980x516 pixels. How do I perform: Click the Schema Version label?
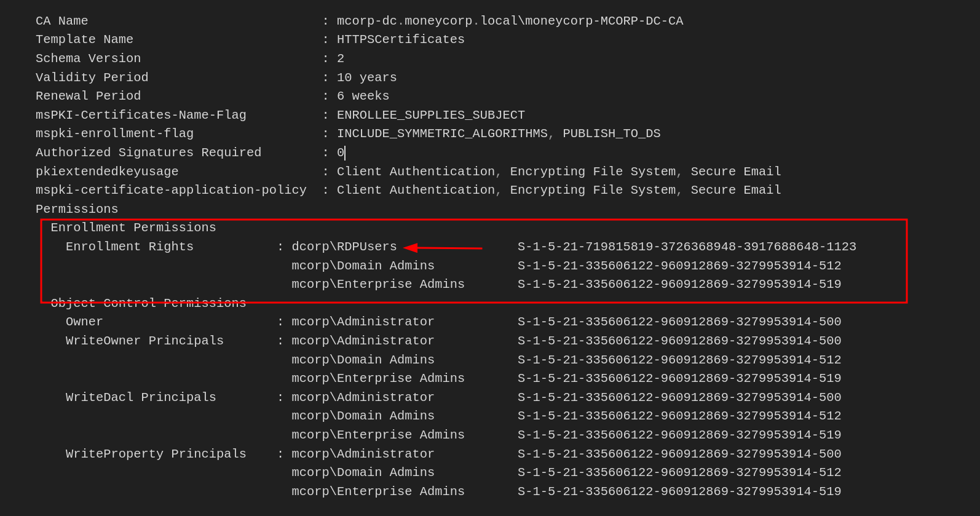[88, 58]
